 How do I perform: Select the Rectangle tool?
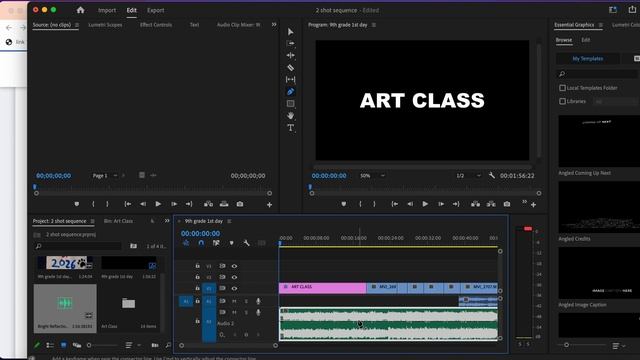[291, 104]
